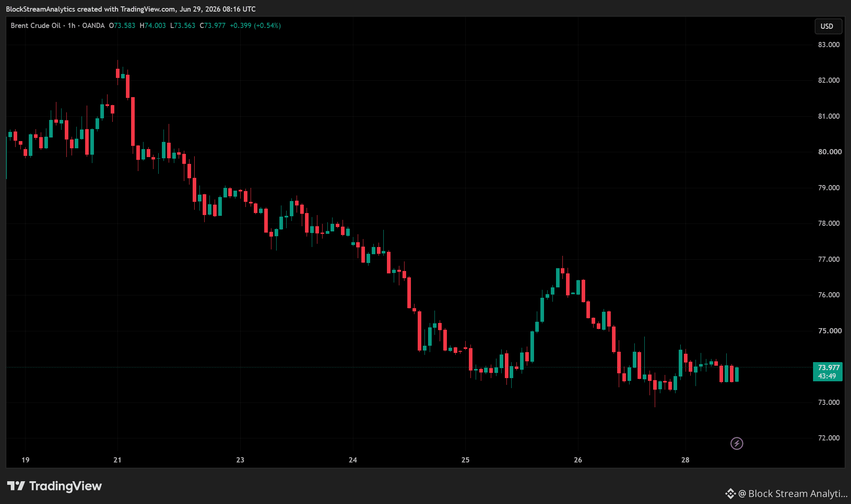
Task: Click the change value +0.399 (+0.54%)
Action: [x=255, y=26]
